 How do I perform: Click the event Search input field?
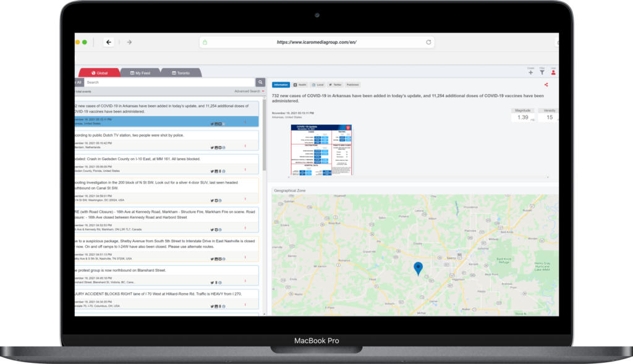pyautogui.click(x=169, y=82)
